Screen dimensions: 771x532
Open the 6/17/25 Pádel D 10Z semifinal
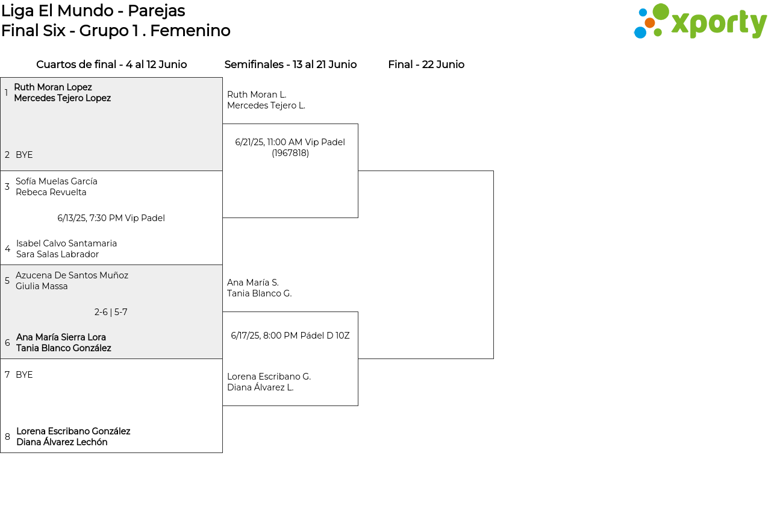[290, 336]
